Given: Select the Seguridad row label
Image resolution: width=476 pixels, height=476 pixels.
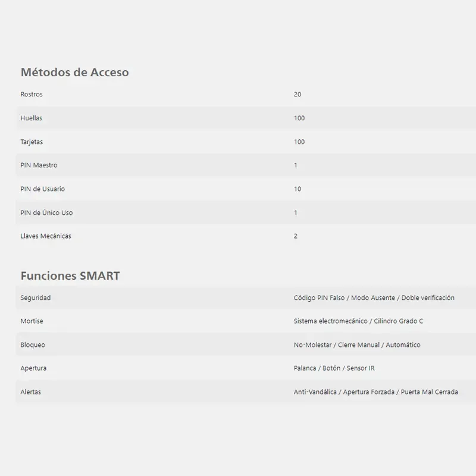Looking at the screenshot, I should [36, 298].
